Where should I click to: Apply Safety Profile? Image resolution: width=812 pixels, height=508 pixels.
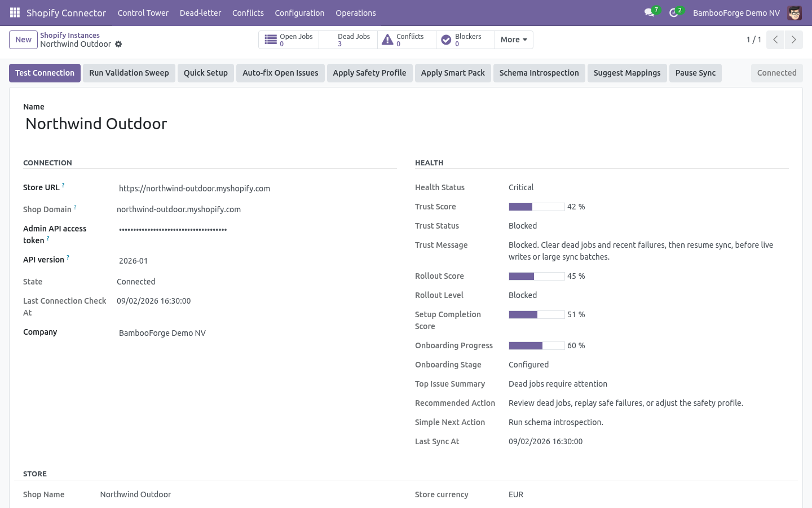coord(369,73)
